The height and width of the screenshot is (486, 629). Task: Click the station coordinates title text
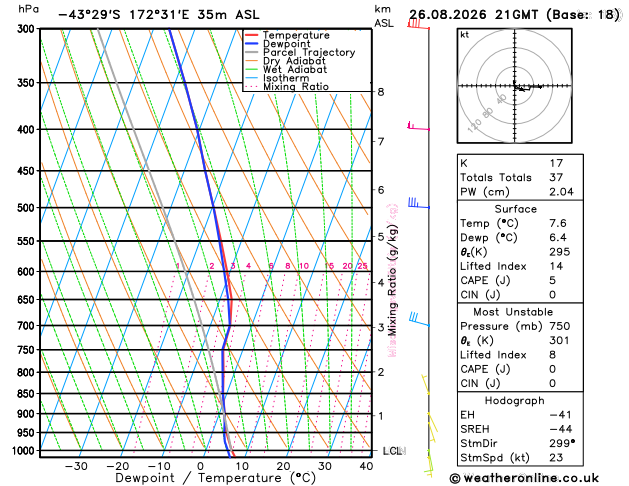point(159,15)
